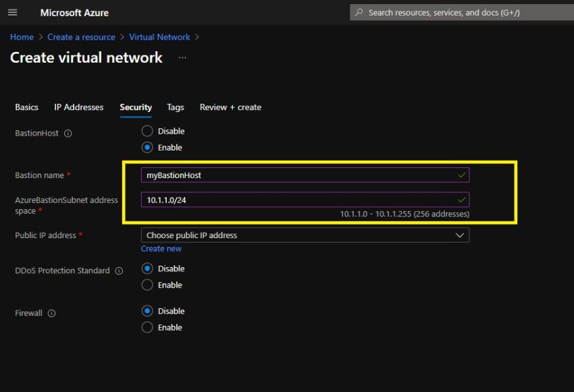Open the ellipsis menu beside Create virtual network

[x=181, y=59]
